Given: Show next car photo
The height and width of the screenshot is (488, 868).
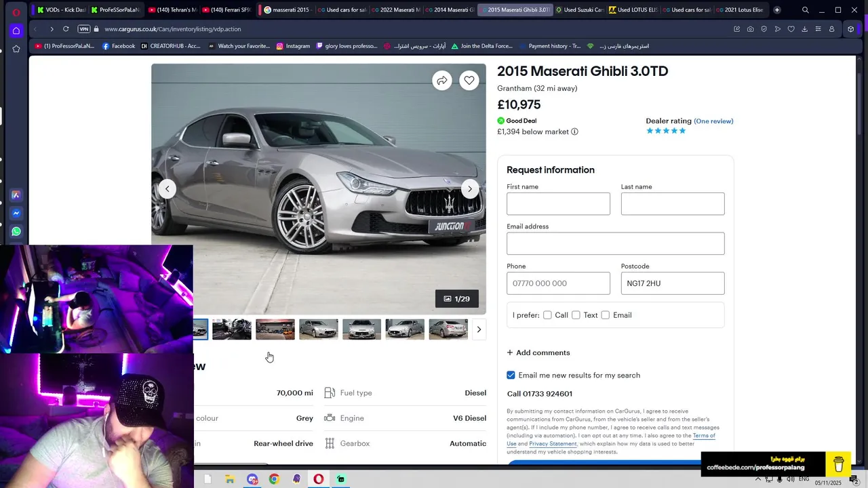Looking at the screenshot, I should (470, 189).
